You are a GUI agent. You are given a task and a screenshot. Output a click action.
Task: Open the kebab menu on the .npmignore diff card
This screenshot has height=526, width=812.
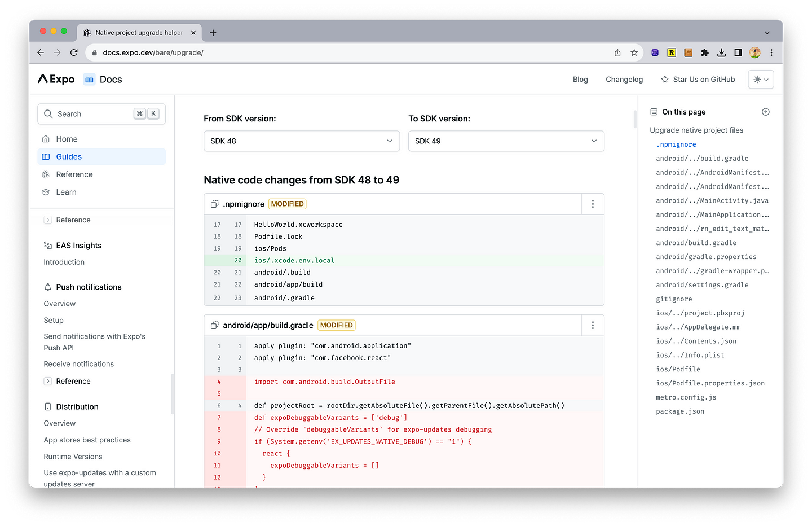pyautogui.click(x=592, y=204)
